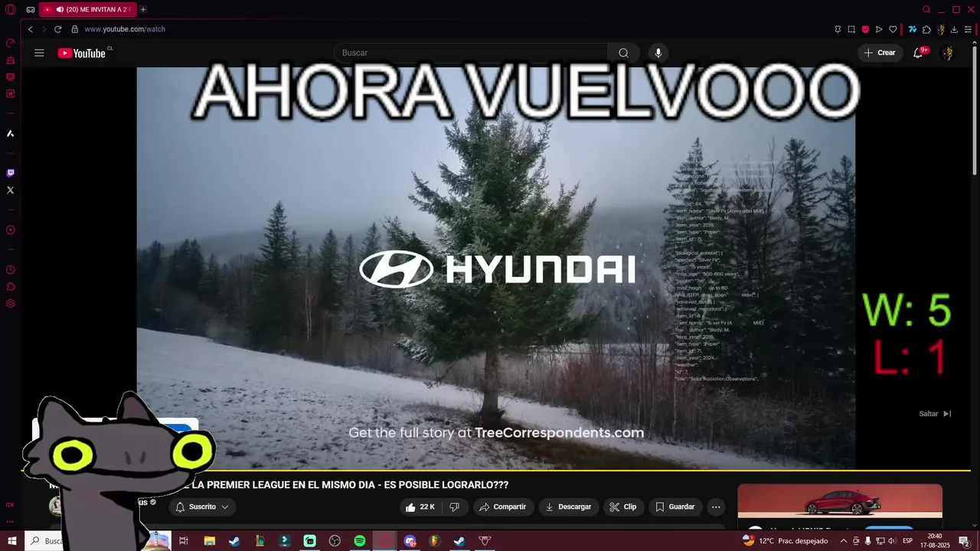
Task: Open YouTube notifications bell
Action: coord(918,53)
